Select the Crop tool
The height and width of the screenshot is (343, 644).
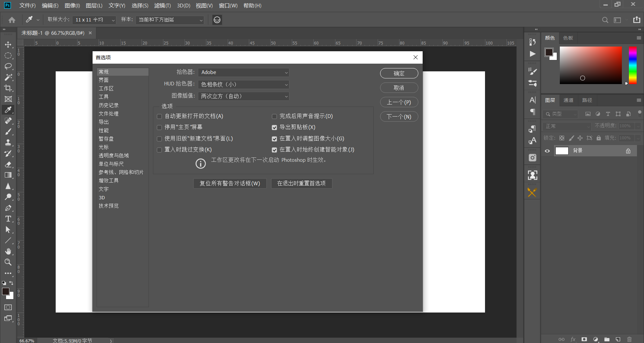tap(8, 88)
